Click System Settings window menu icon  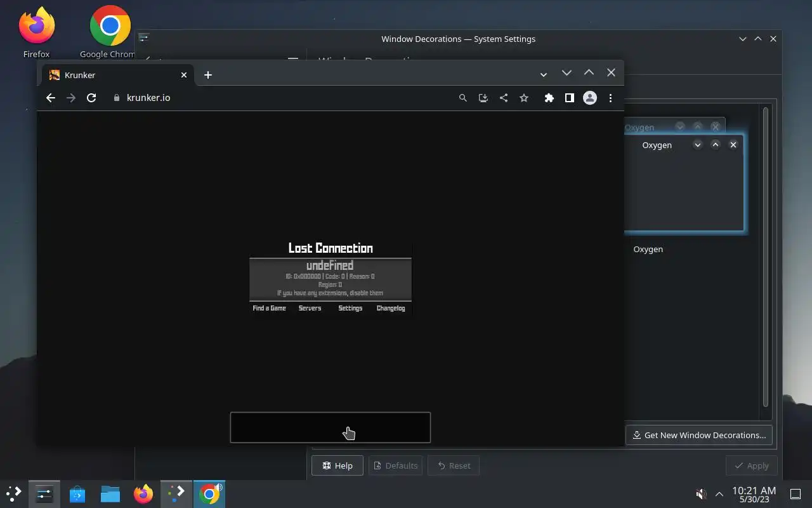[144, 38]
